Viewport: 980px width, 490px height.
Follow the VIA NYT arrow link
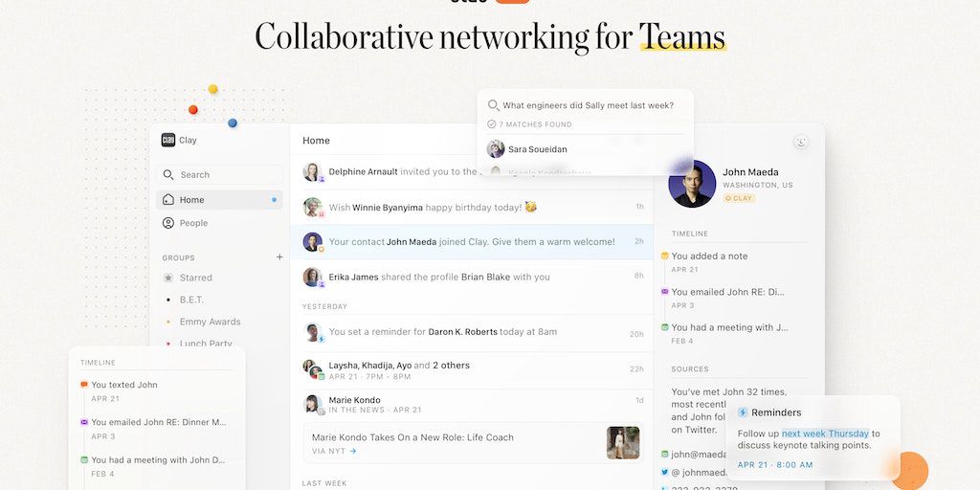[x=334, y=451]
